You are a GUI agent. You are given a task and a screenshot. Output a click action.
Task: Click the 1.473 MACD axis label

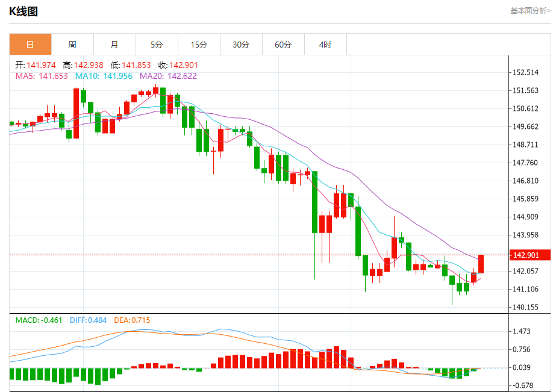(522, 331)
